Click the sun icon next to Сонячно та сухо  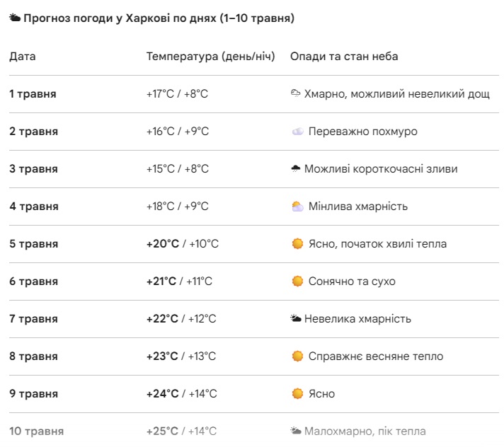297,281
